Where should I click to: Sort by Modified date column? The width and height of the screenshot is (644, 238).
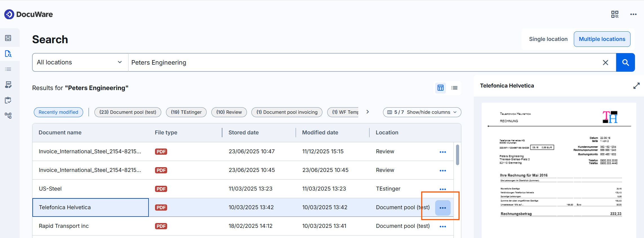pyautogui.click(x=320, y=133)
